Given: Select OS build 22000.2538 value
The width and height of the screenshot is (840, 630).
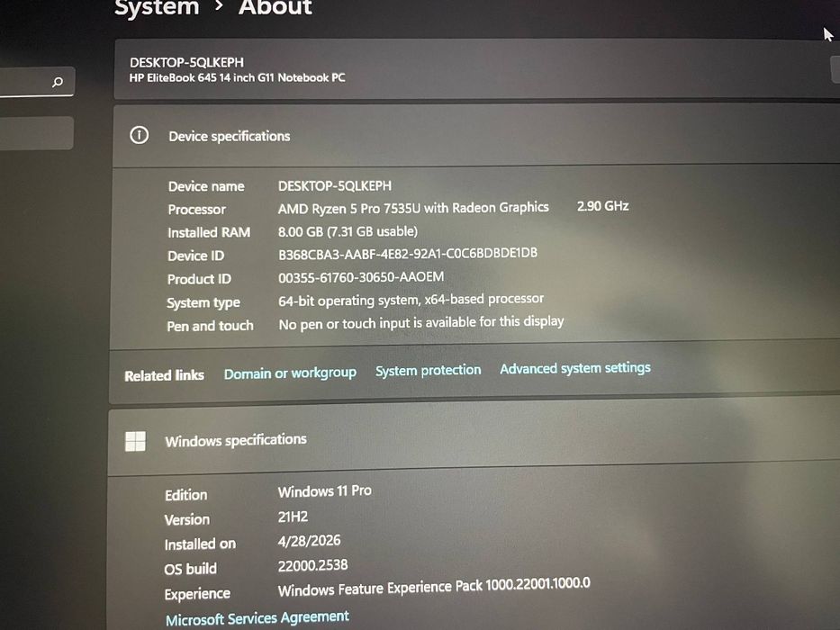Looking at the screenshot, I should [x=312, y=565].
